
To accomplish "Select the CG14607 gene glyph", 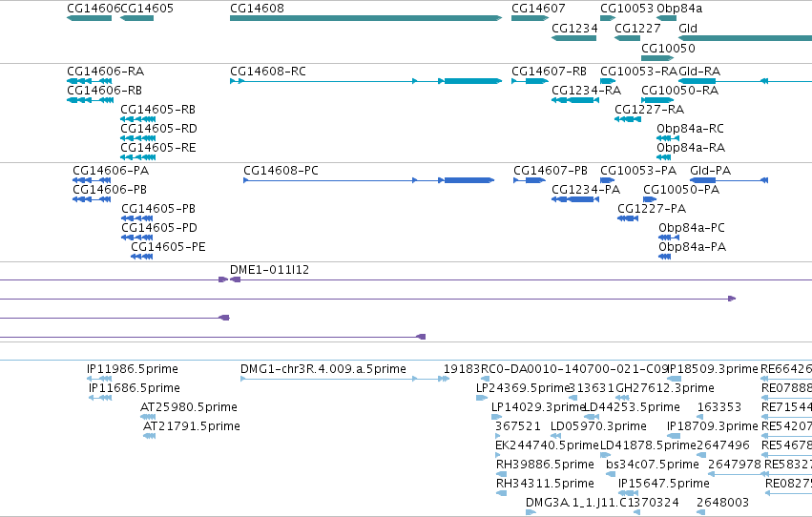I will (x=530, y=18).
